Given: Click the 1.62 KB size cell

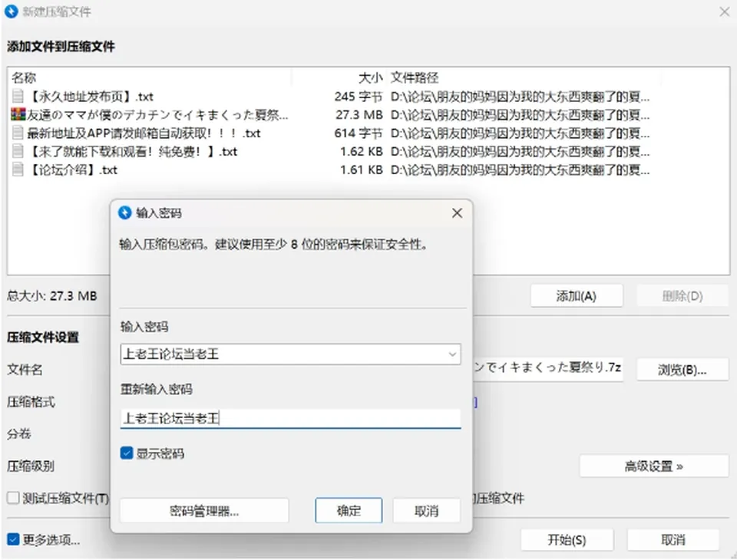Looking at the screenshot, I should [362, 151].
